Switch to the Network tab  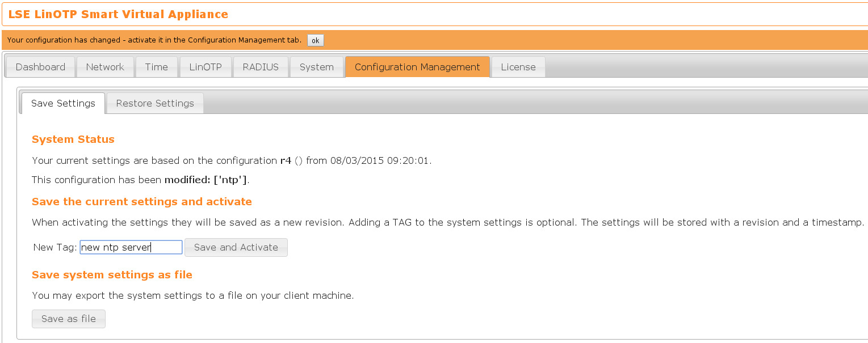105,67
